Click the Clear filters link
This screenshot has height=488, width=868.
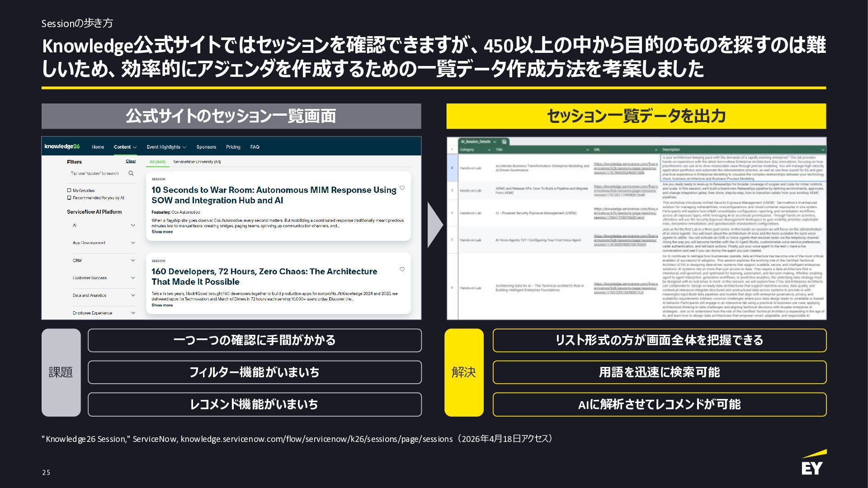click(x=131, y=161)
